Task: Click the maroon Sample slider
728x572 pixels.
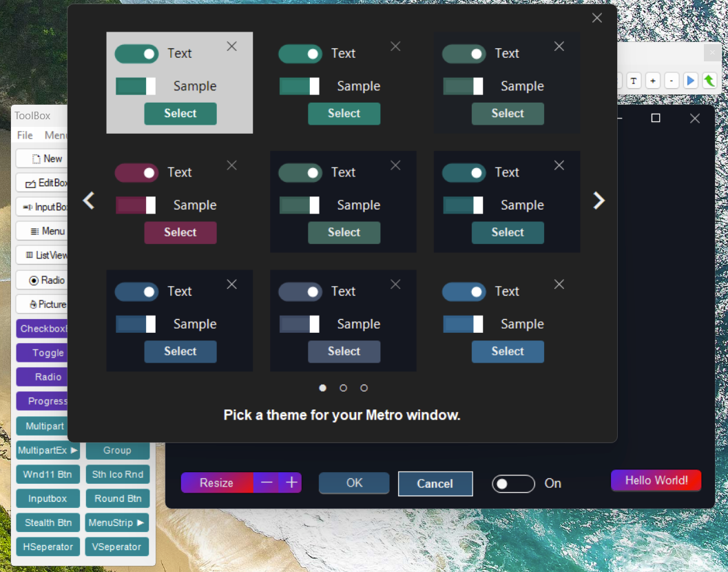Action: [136, 205]
